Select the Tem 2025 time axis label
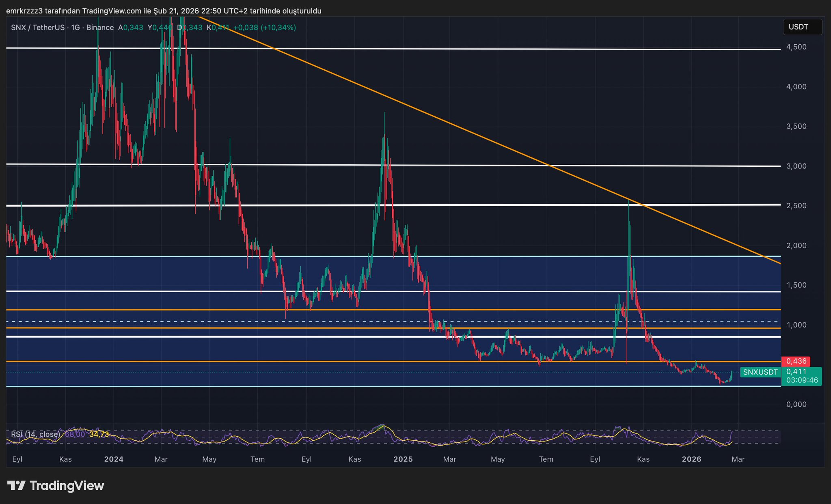Image resolution: width=831 pixels, height=504 pixels. click(546, 459)
